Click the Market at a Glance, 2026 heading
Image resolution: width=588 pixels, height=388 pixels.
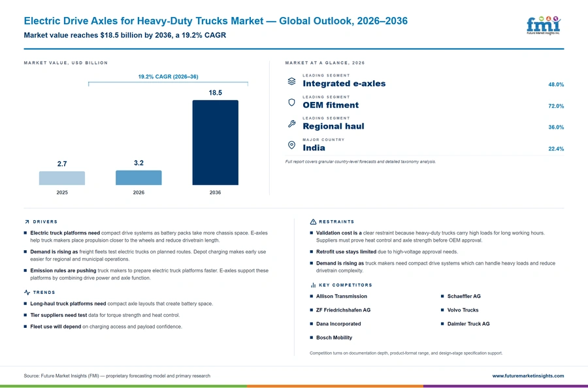[x=325, y=63]
